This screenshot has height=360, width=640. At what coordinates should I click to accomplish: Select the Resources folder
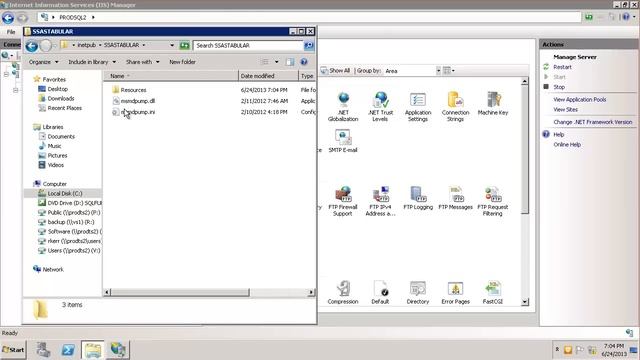pos(133,90)
